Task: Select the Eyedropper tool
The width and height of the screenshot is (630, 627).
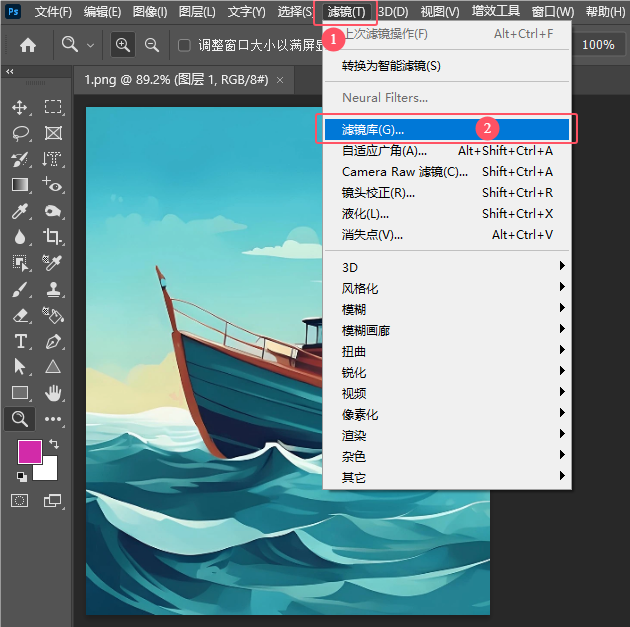Action: (19, 211)
